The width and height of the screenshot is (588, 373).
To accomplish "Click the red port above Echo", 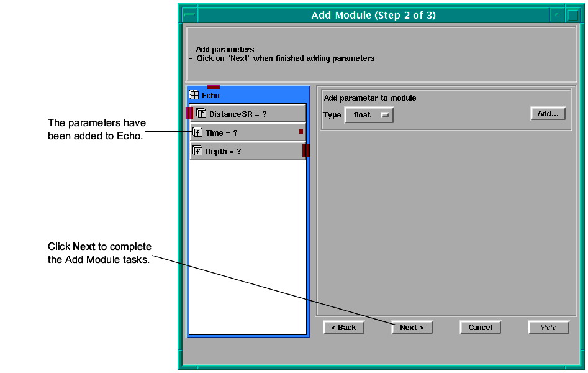I will coord(213,87).
